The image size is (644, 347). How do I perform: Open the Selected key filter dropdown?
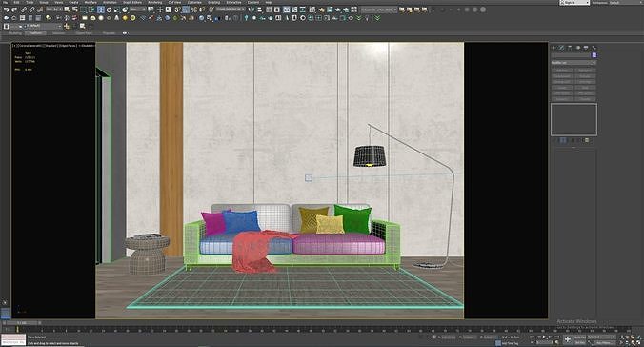601,337
